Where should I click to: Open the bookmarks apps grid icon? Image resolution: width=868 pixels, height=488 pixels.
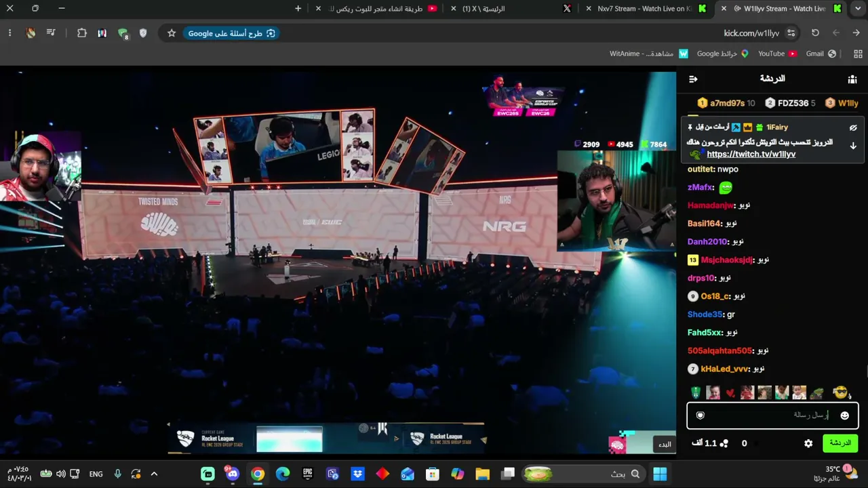[858, 54]
